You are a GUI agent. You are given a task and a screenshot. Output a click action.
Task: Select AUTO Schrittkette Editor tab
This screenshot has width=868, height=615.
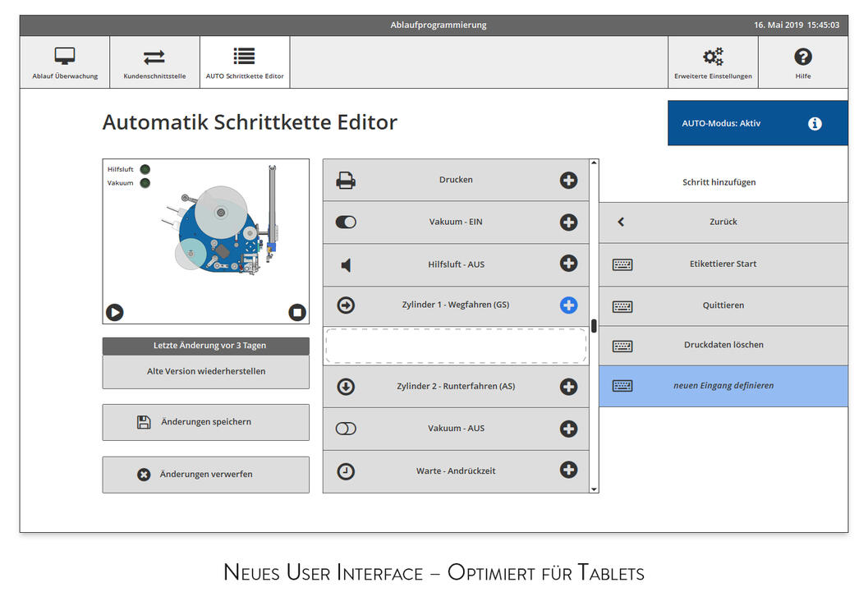click(x=245, y=62)
